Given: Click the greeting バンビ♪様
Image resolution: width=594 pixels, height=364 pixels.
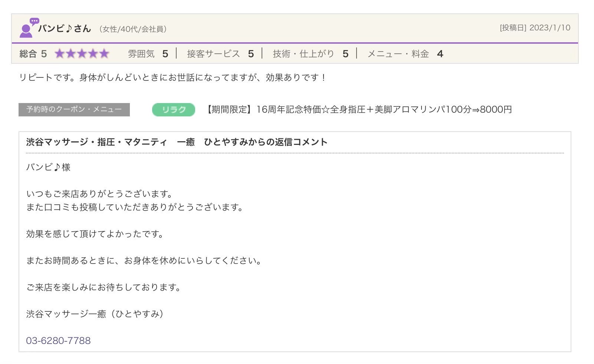Looking at the screenshot, I should (x=48, y=167).
